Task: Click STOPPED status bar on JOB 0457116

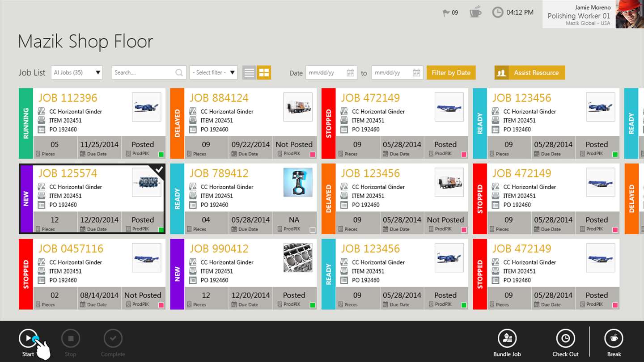Action: [x=26, y=274]
